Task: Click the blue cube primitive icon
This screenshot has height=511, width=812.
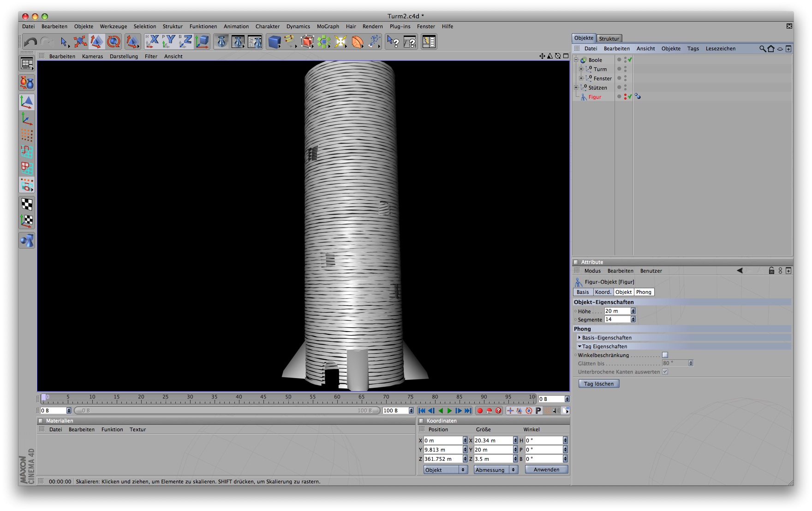Action: 275,42
